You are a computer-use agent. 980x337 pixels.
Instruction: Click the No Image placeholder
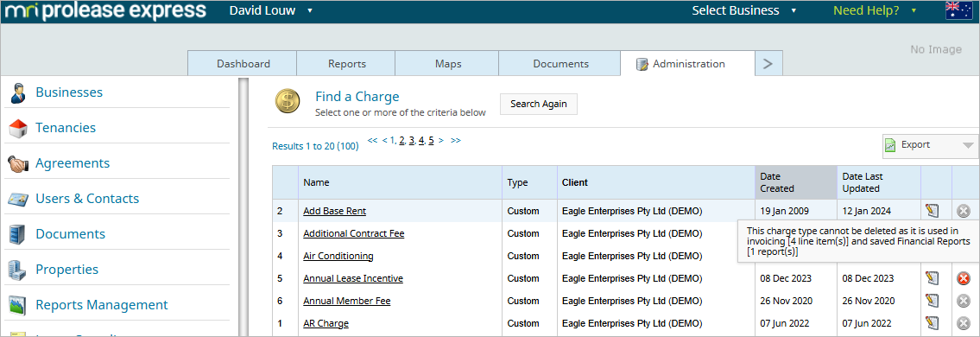point(936,49)
